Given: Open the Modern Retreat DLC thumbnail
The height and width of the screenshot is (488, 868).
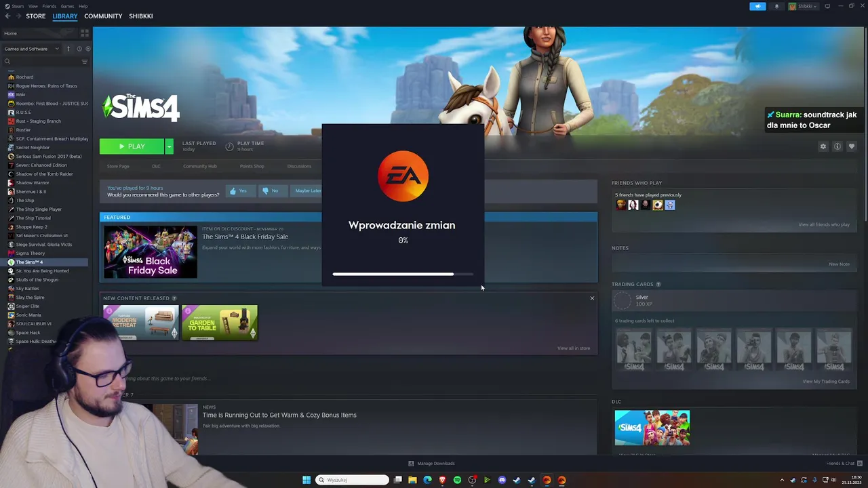Looking at the screenshot, I should [x=141, y=323].
